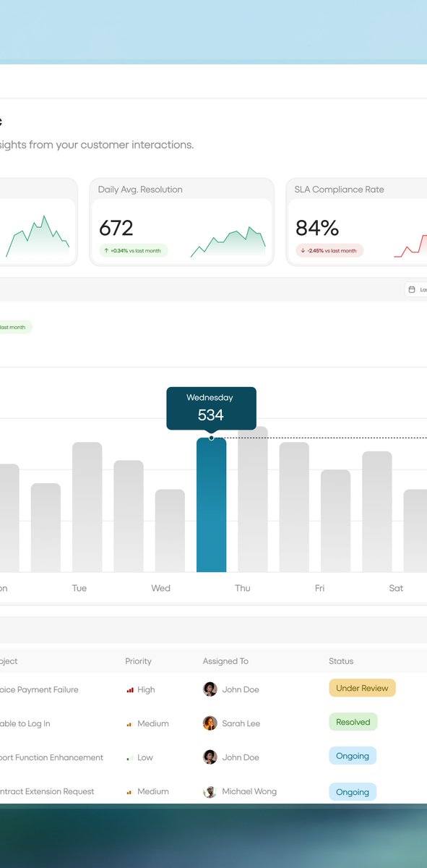The image size is (427, 868).
Task: Click the Fri axis label
Action: 319,588
